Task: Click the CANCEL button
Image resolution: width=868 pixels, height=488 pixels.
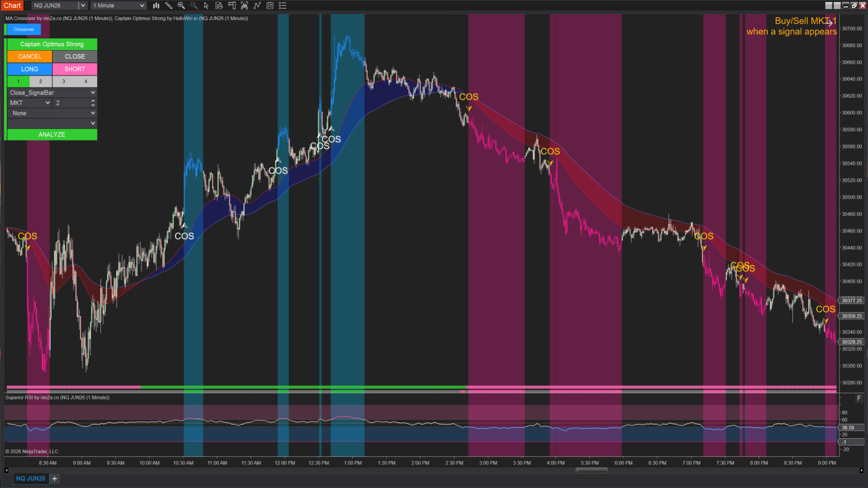Action: [29, 56]
